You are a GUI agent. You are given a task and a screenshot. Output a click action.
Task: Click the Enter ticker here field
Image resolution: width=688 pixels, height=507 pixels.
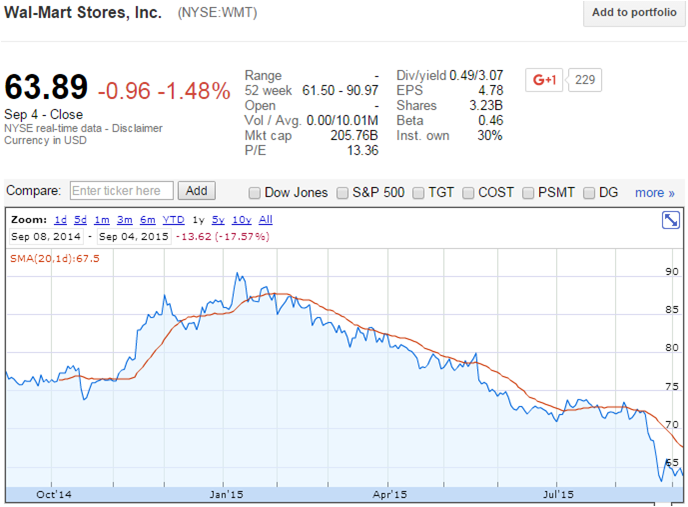coord(121,191)
